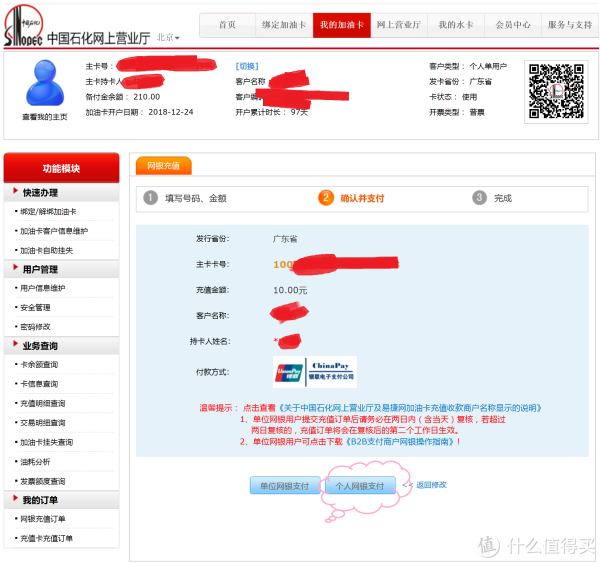Click the 个人网银支付 button
The height and width of the screenshot is (563, 600).
point(360,486)
